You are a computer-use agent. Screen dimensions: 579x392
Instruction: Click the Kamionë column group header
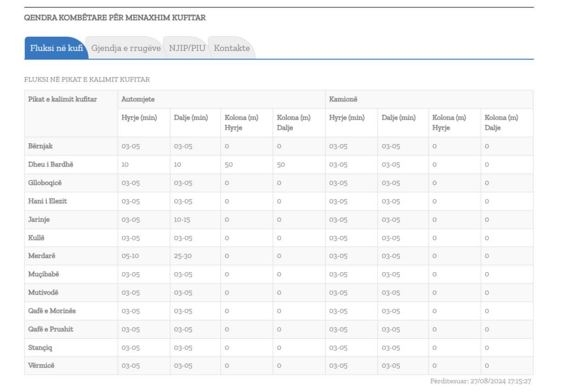[x=343, y=99]
